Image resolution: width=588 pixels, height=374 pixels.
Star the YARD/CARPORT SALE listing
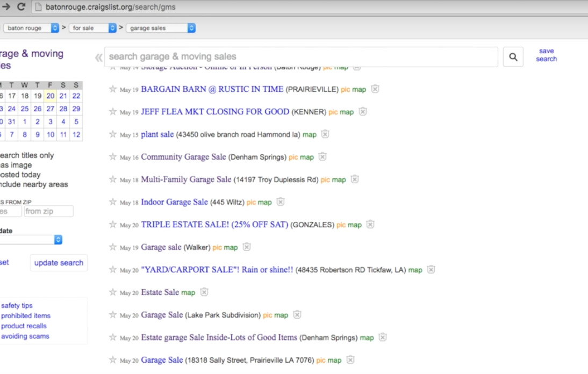tap(112, 269)
